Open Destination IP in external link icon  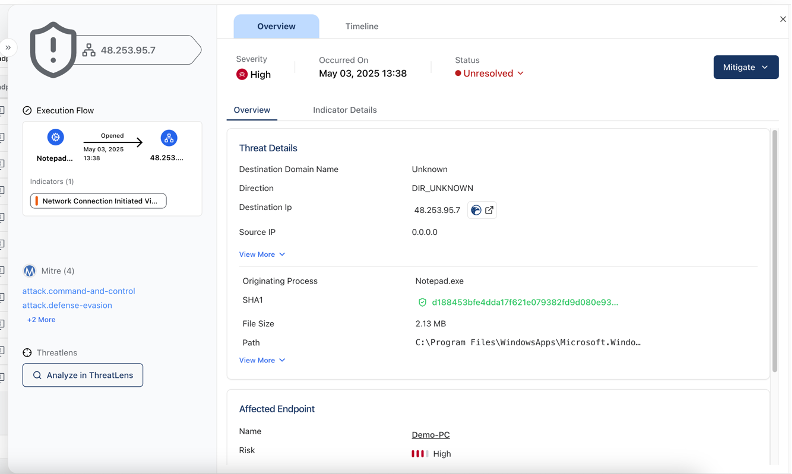click(490, 210)
